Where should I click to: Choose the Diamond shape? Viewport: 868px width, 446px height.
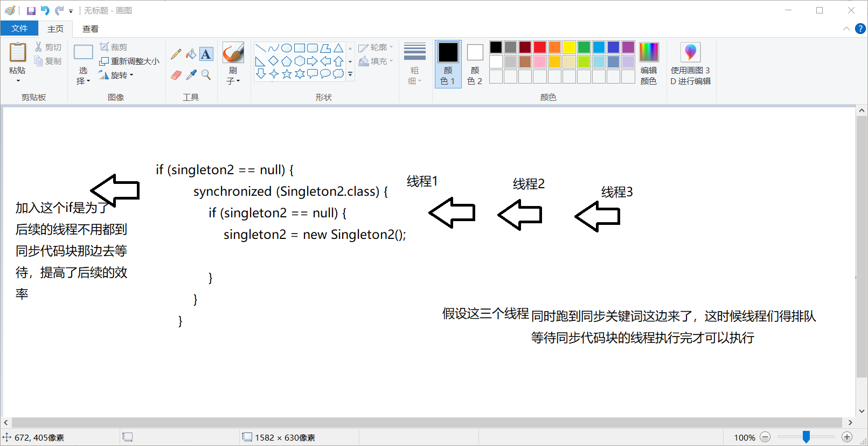(x=274, y=61)
